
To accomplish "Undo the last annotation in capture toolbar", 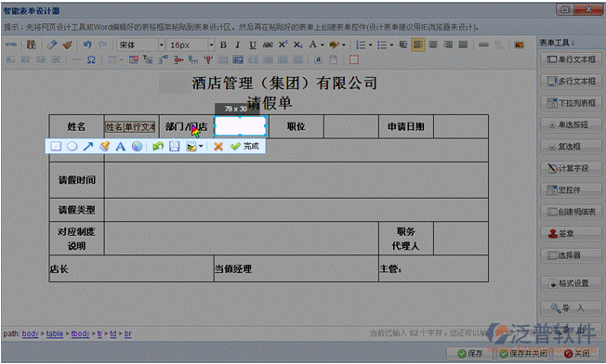I will 158,147.
